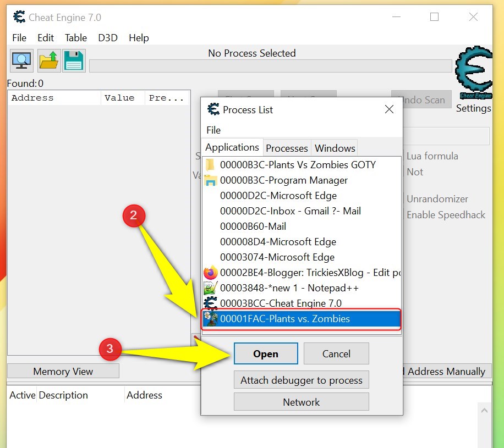
Task: Click the Add Address Manually button
Action: (447, 371)
